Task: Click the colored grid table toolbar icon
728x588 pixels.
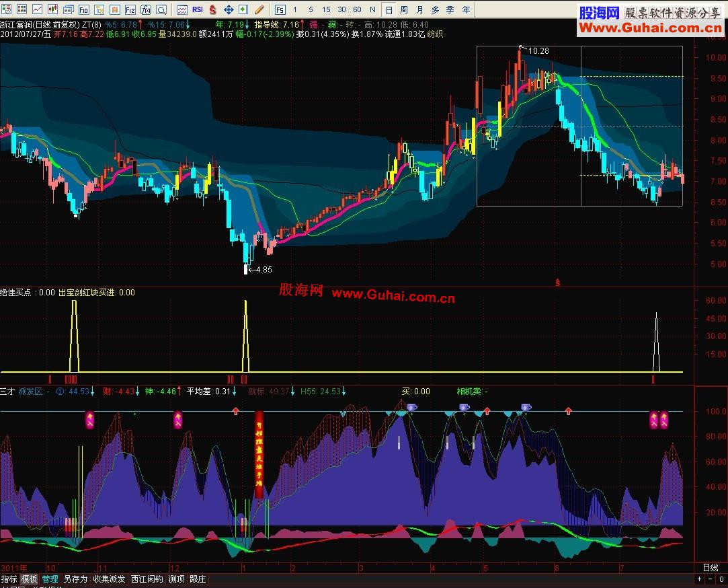Action: pyautogui.click(x=22, y=9)
